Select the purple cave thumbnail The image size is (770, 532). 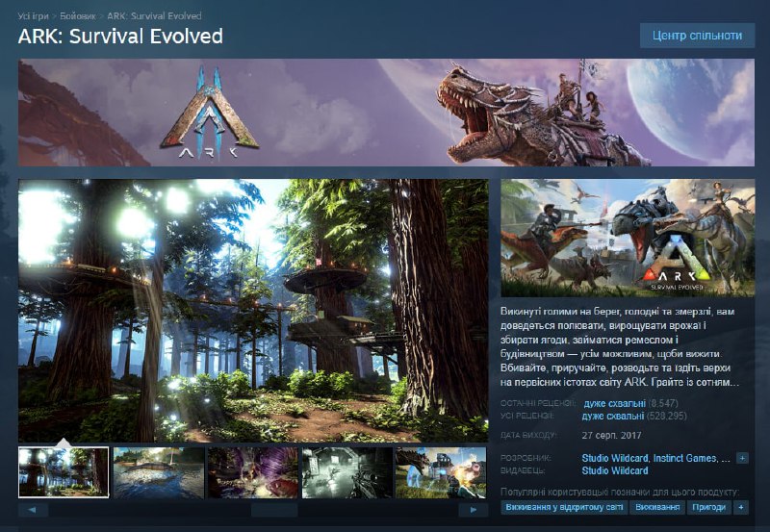pos(253,472)
